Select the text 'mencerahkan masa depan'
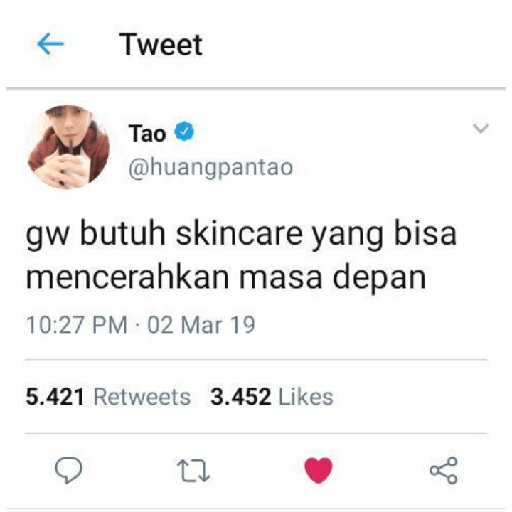The height and width of the screenshot is (512, 512). coord(226,277)
